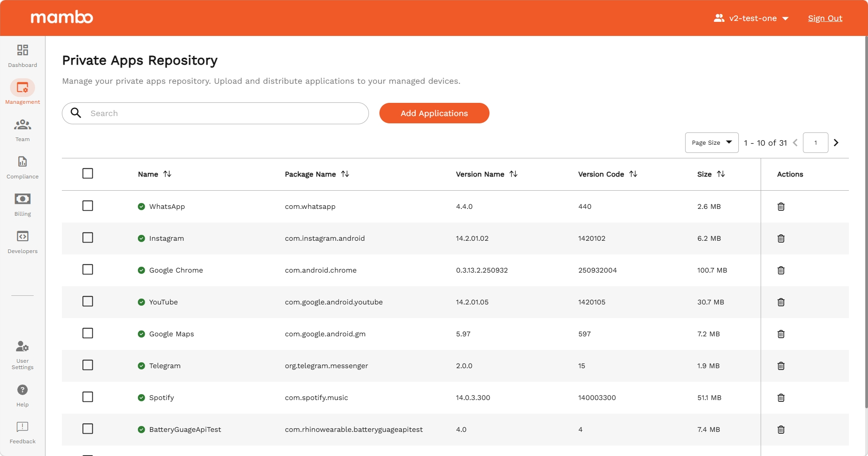Click version code 1420105 cell
Viewport: 868px width, 456px height.
591,302
